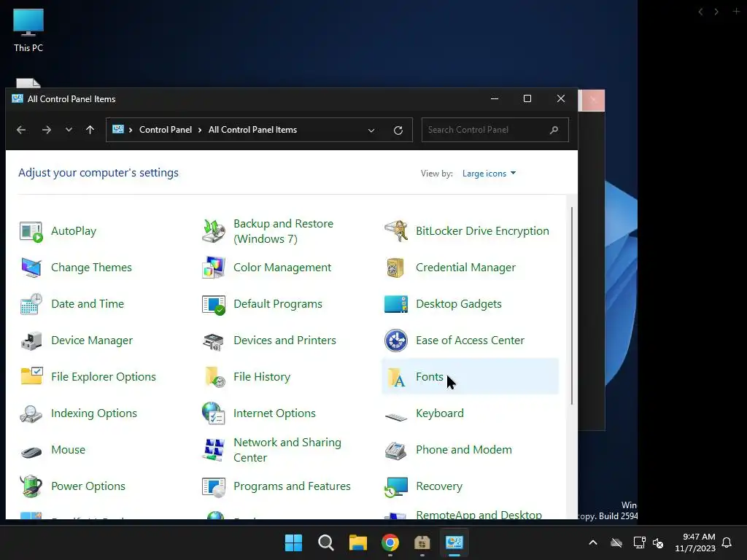Open This PC desktop icon
The width and height of the screenshot is (747, 560).
click(x=28, y=31)
